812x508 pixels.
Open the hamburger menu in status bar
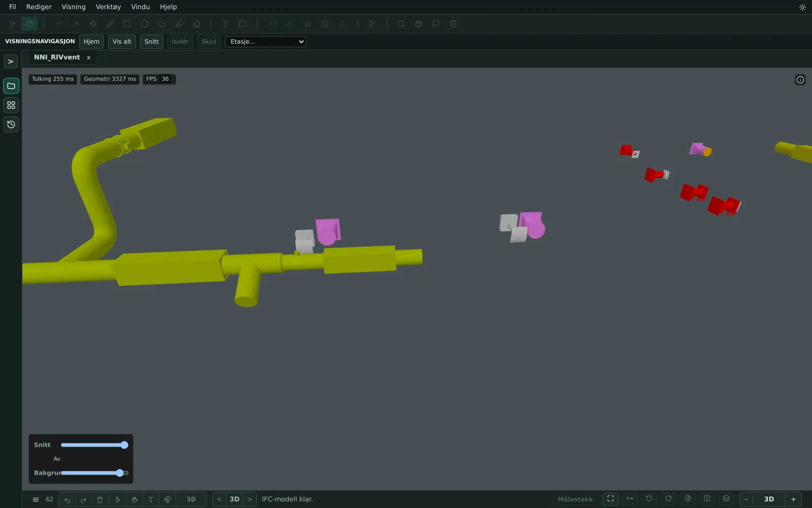click(x=36, y=499)
